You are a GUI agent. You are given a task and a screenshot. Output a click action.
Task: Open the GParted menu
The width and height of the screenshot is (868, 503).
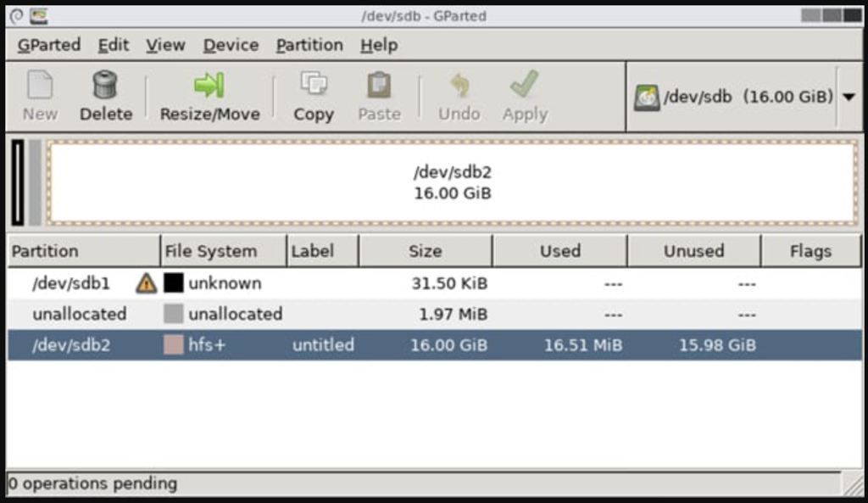coord(49,45)
